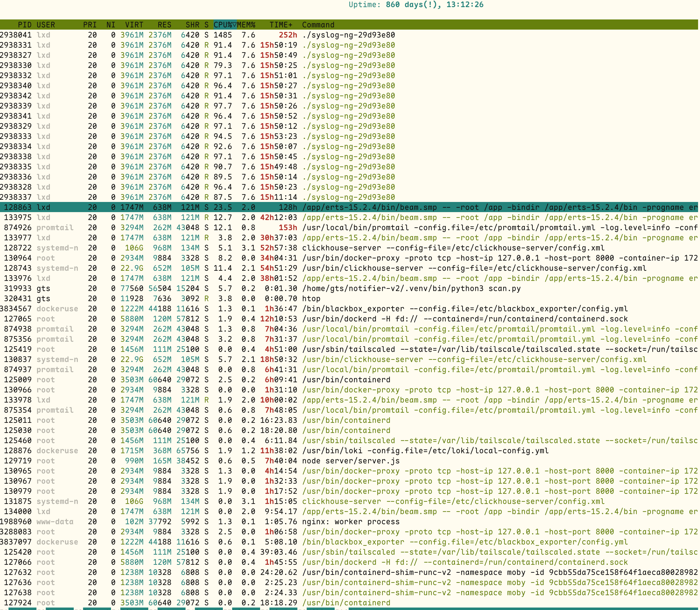Image resolution: width=700 pixels, height=610 pixels.
Task: Sort by the RES column header
Action: [164, 25]
